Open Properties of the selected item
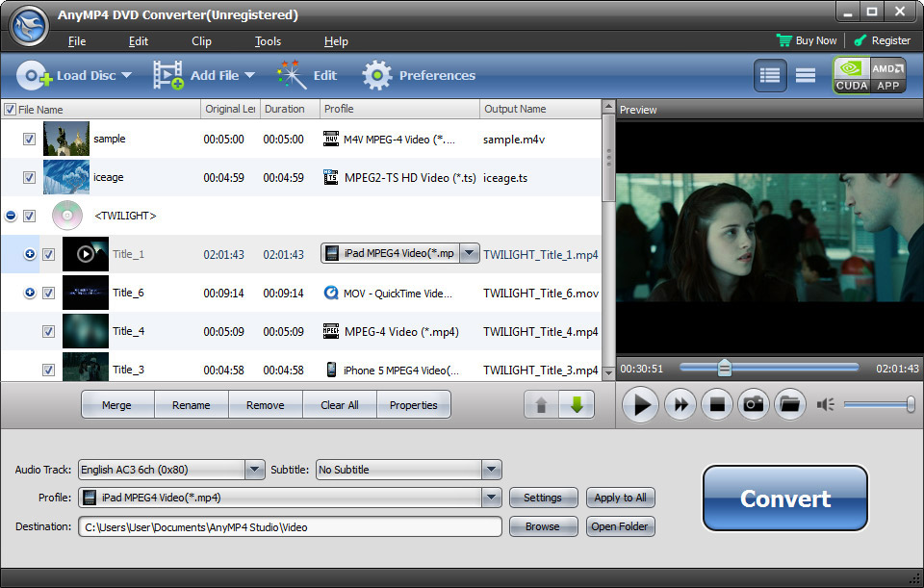 tap(414, 405)
